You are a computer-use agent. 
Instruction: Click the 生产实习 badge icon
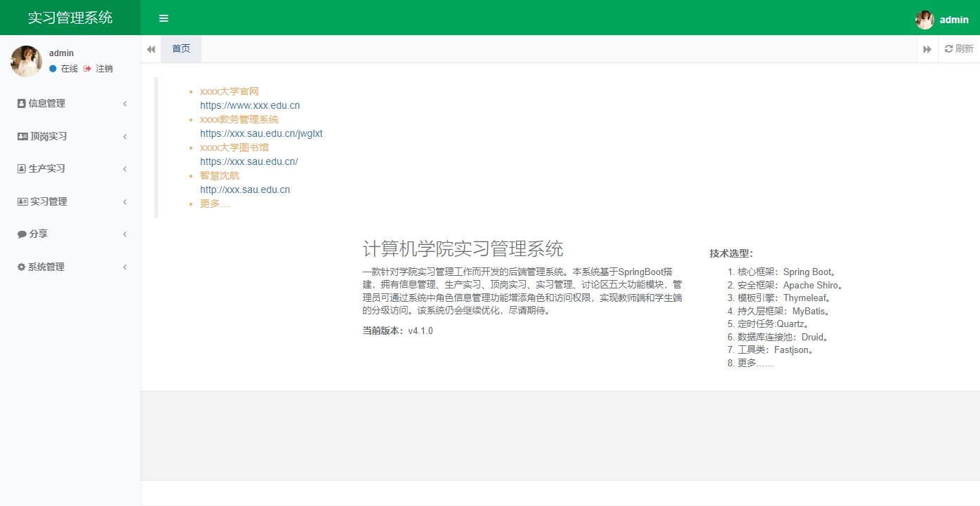(x=21, y=168)
